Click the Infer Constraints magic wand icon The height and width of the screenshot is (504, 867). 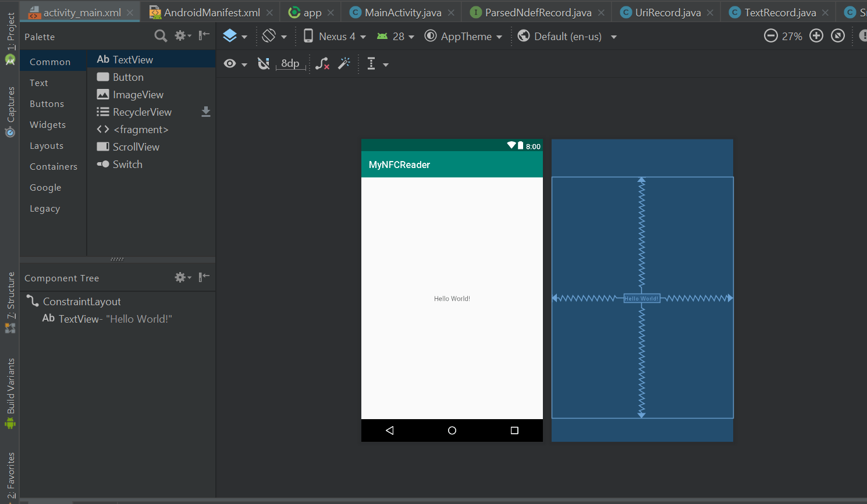point(344,63)
